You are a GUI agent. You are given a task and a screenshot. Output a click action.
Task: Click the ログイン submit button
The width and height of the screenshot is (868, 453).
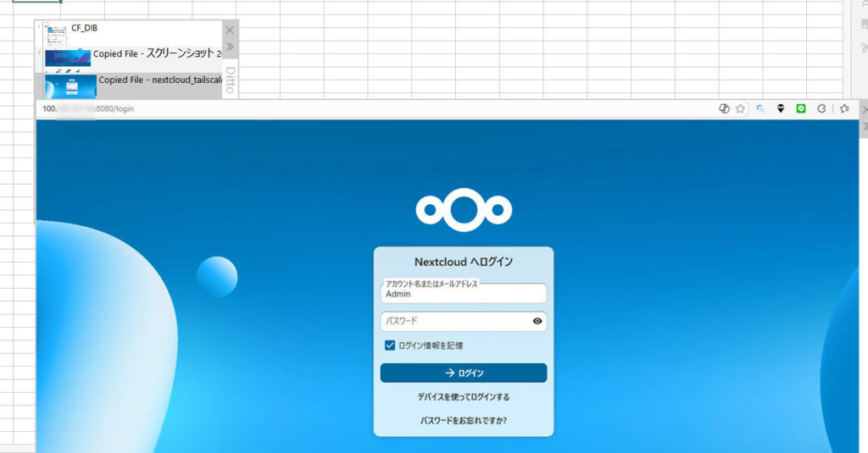[x=464, y=373]
